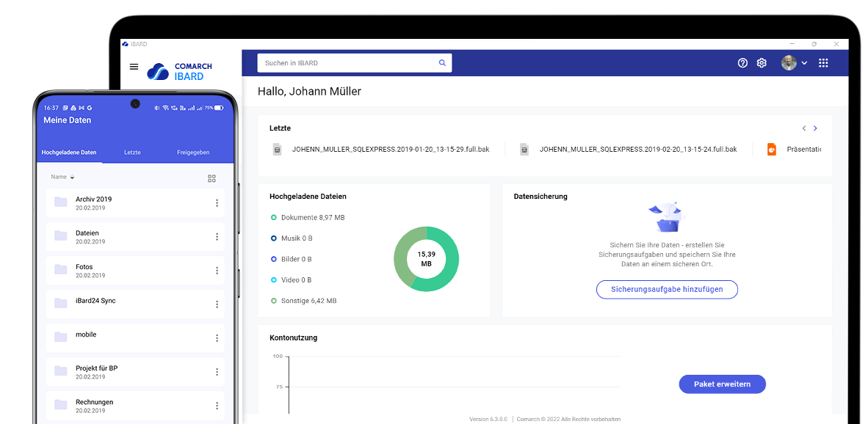Click the Dokumente 8,97 MB label
868x424 pixels.
[x=313, y=217]
